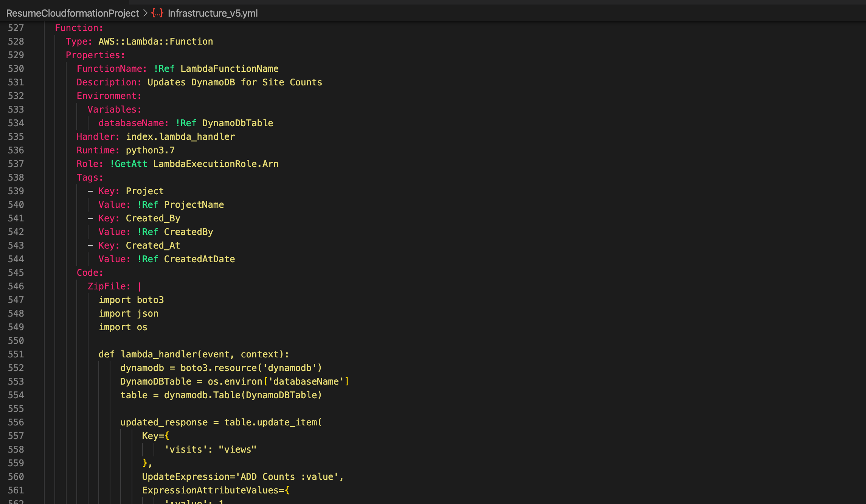Viewport: 866px width, 504px height.
Task: Click 'import json' line
Action: (x=129, y=314)
